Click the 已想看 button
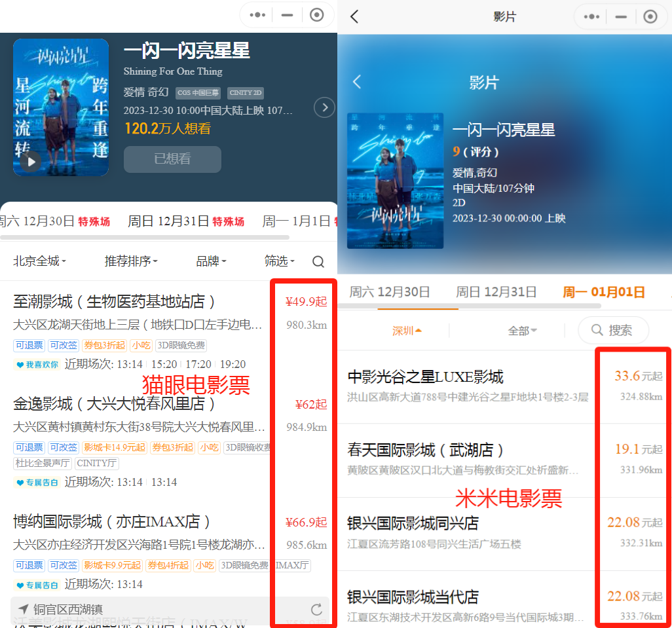This screenshot has width=672, height=628. click(172, 159)
